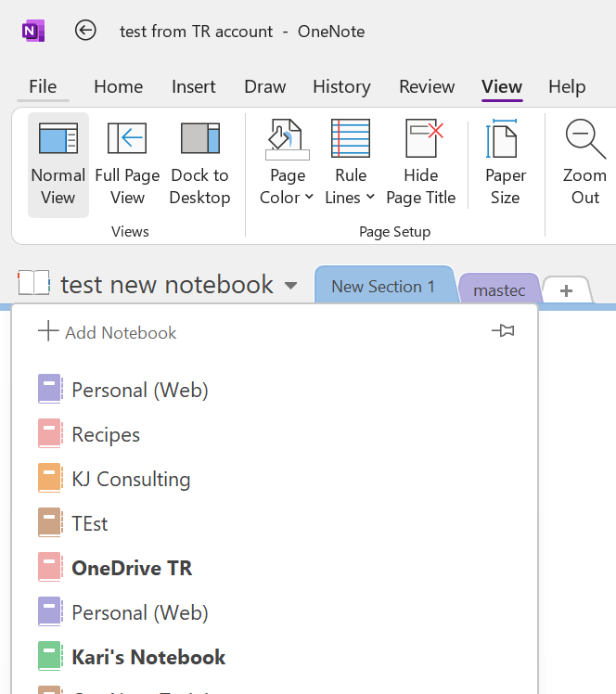Screen dimensions: 616x694
Task: Open the Review ribbon tab
Action: (427, 87)
